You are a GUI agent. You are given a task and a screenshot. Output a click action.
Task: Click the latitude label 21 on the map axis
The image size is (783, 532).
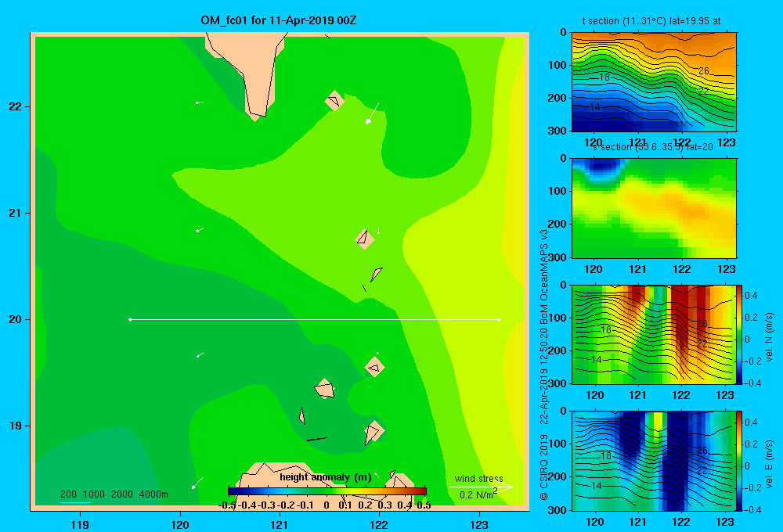click(x=15, y=213)
